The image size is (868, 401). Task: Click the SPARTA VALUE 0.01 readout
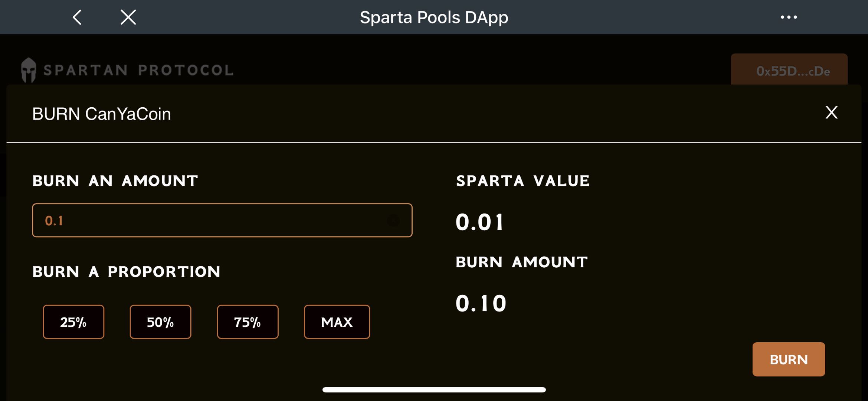pyautogui.click(x=479, y=223)
